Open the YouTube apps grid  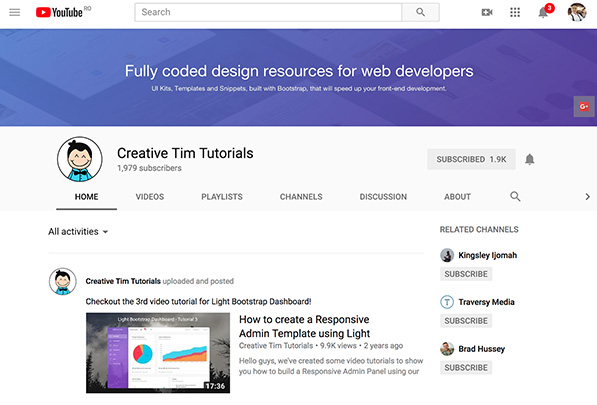tap(515, 13)
